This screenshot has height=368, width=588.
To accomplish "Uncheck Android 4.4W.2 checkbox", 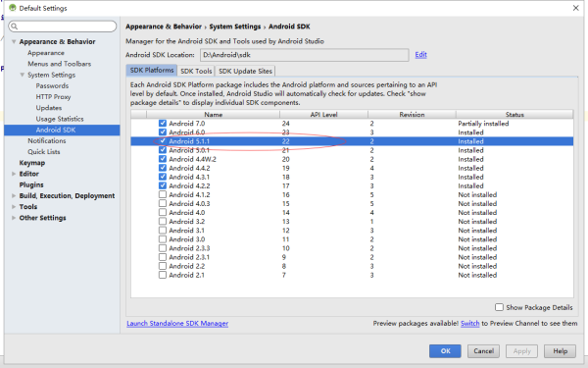I will (x=163, y=159).
